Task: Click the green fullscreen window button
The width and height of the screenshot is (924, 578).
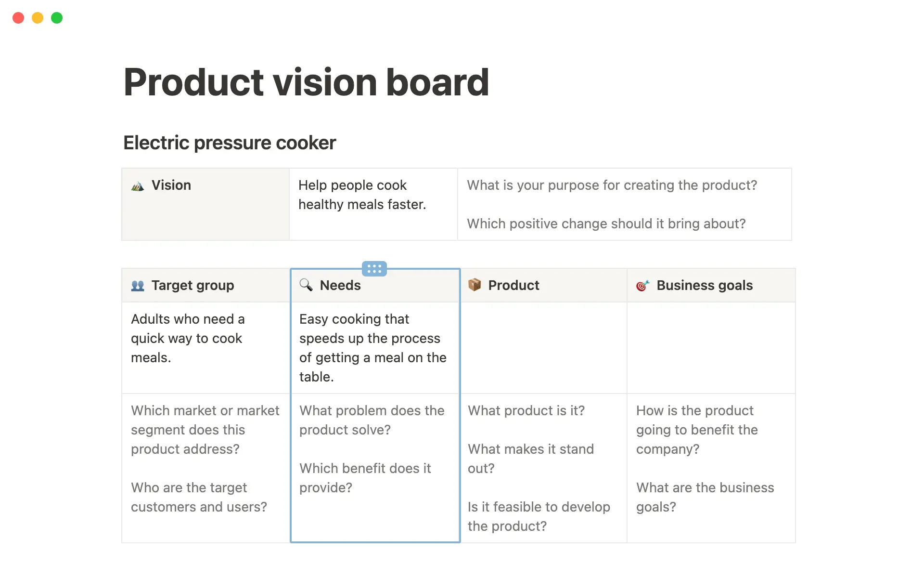Action: [57, 18]
